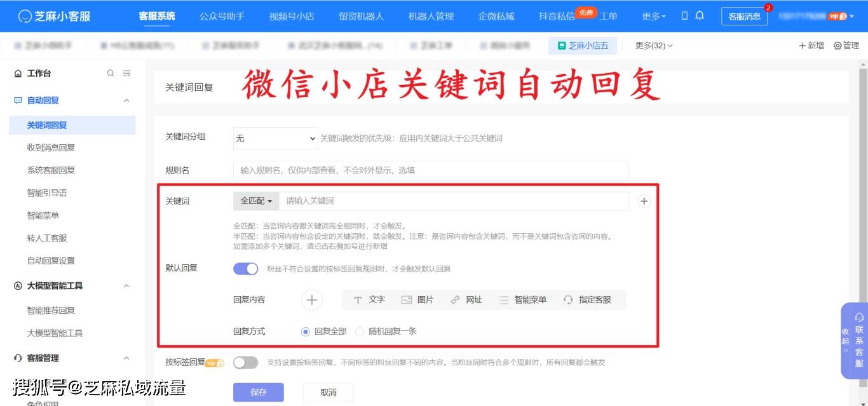This screenshot has width=868, height=406.
Task: Click the 请输入关键词 input field
Action: coord(454,201)
